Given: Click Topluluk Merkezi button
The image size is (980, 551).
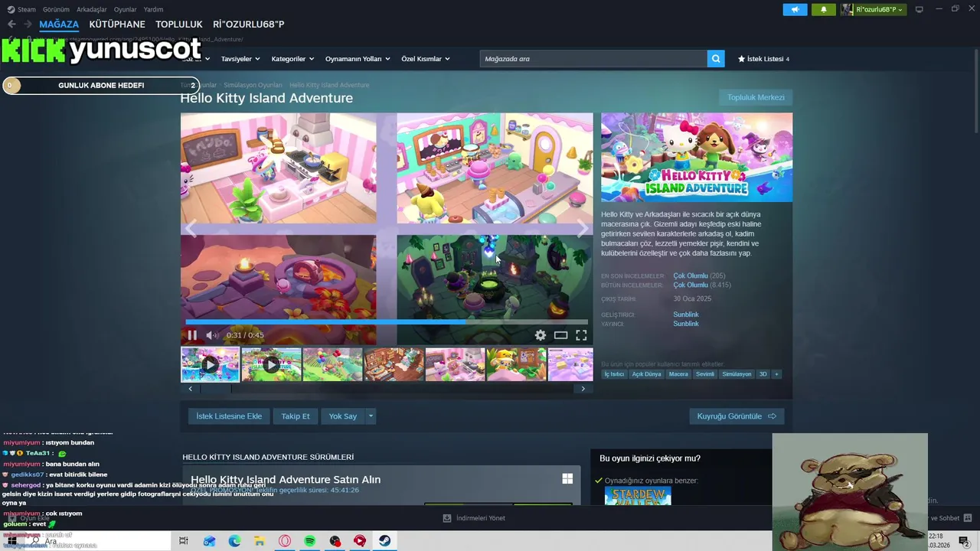Looking at the screenshot, I should pyautogui.click(x=756, y=97).
